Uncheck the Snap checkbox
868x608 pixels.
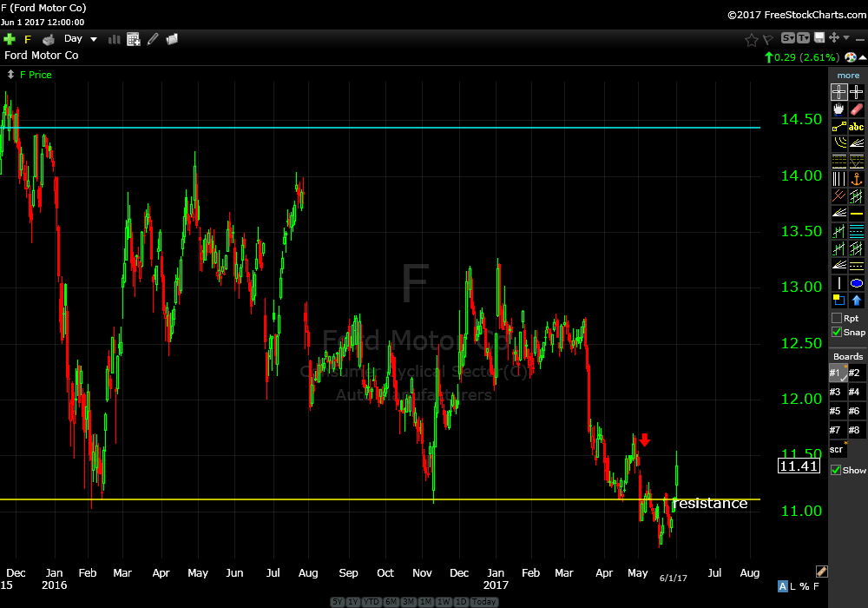point(837,333)
